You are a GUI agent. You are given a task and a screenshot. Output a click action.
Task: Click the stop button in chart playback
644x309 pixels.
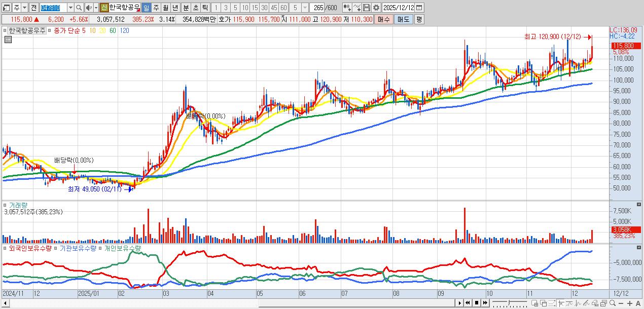[x=477, y=303]
